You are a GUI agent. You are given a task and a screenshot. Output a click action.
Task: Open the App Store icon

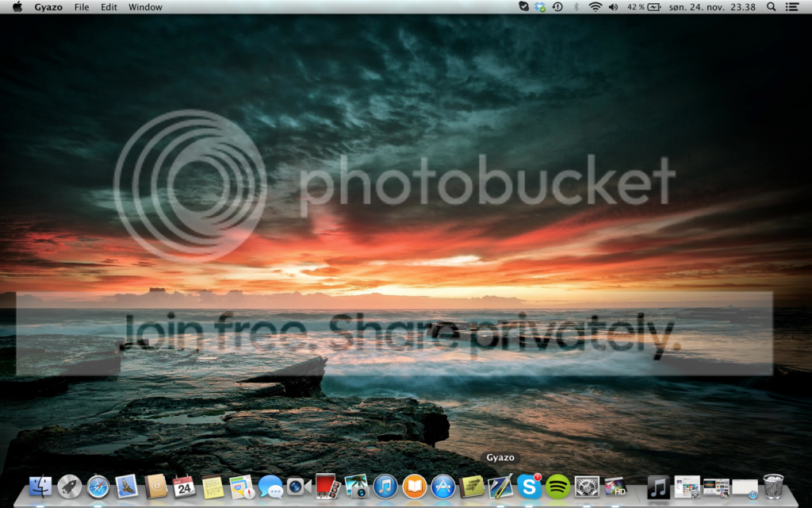442,487
